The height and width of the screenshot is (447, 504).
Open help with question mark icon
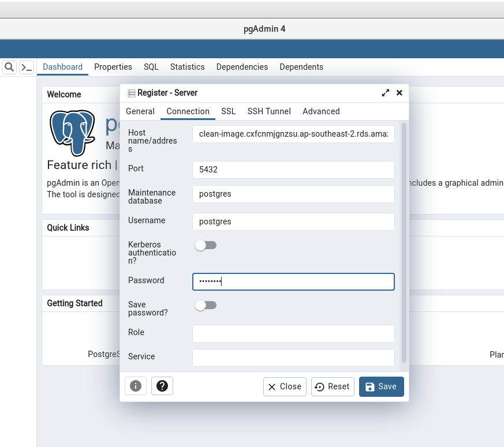pos(162,386)
